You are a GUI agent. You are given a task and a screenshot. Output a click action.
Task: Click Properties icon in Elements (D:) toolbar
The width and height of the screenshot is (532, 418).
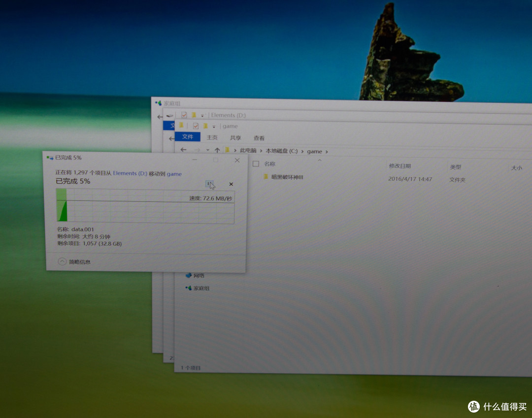tap(184, 115)
